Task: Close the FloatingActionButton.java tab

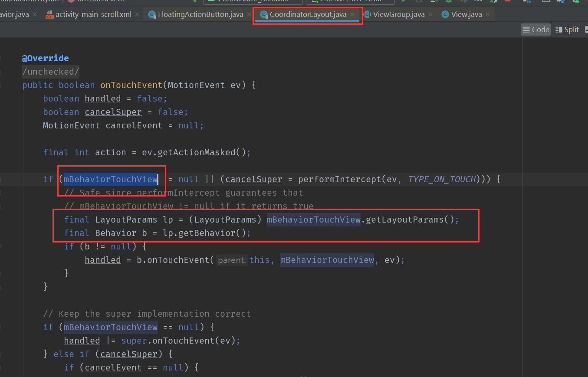Action: click(x=249, y=14)
